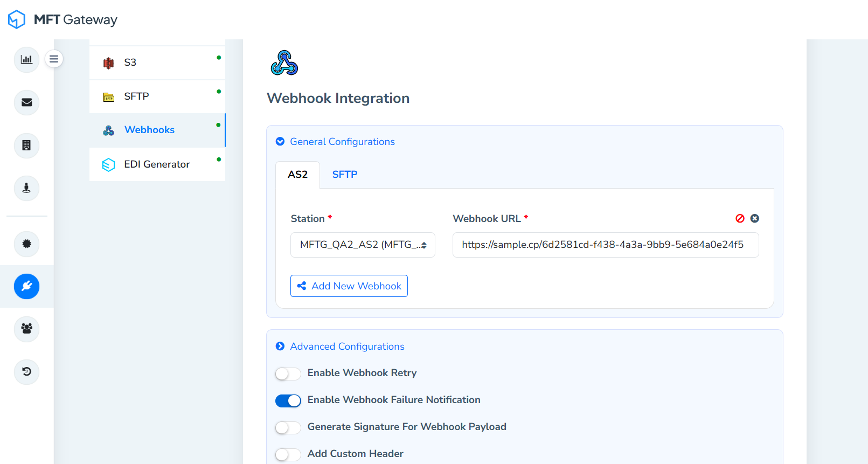The image size is (868, 464).
Task: Open the users group sidebar icon
Action: (x=26, y=328)
